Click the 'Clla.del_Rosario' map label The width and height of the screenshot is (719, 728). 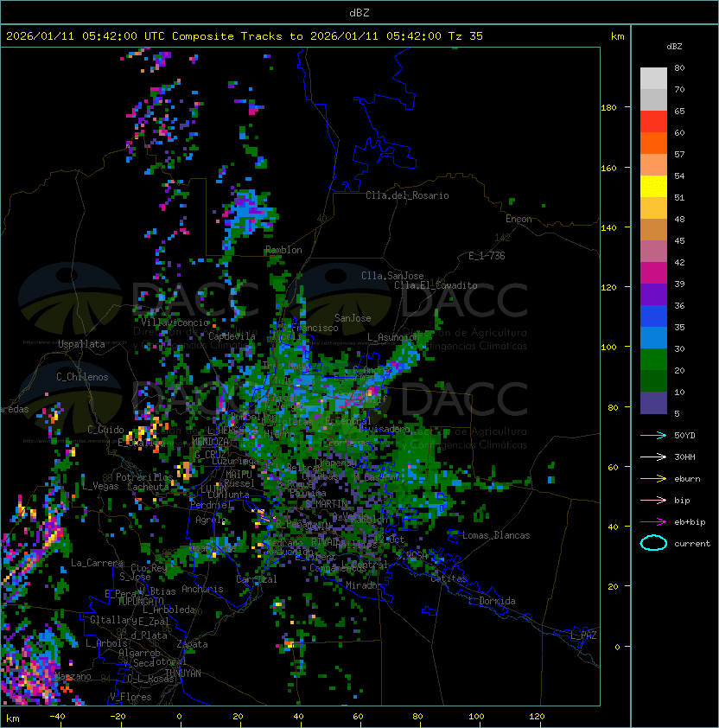pyautogui.click(x=407, y=195)
